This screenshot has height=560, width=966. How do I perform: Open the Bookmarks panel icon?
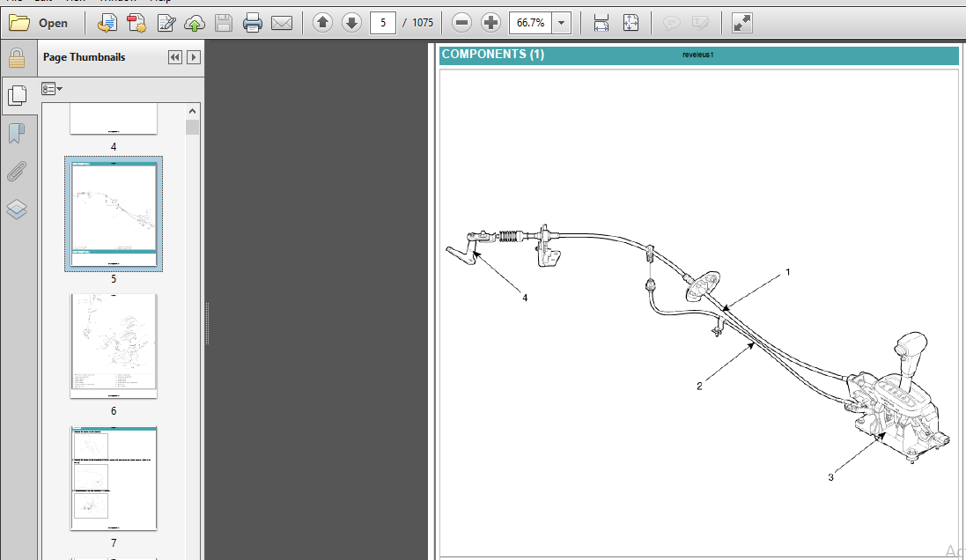17,133
